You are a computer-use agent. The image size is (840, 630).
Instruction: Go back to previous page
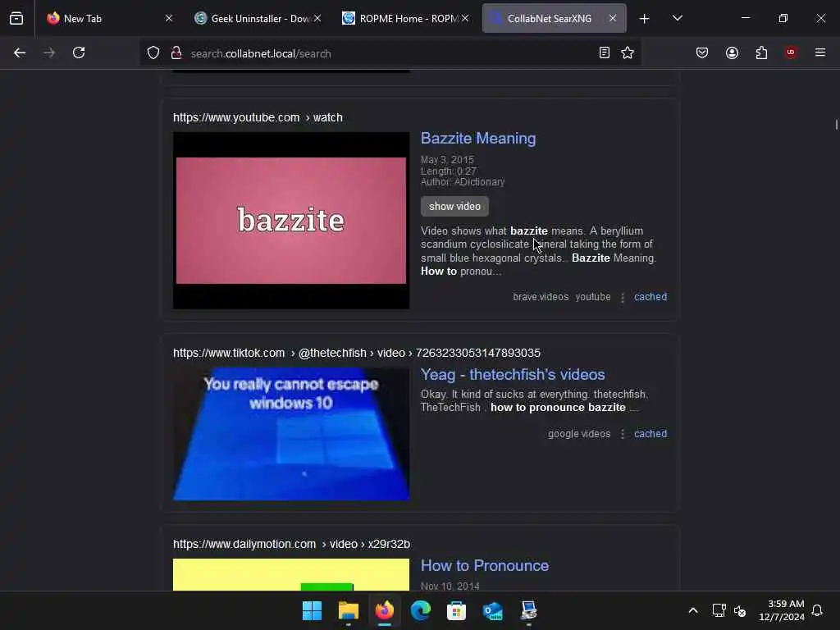point(20,52)
